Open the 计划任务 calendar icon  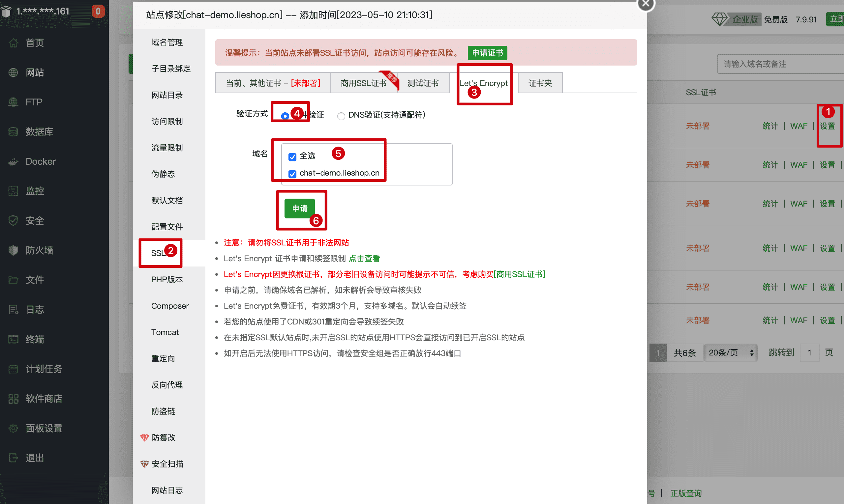(x=13, y=369)
